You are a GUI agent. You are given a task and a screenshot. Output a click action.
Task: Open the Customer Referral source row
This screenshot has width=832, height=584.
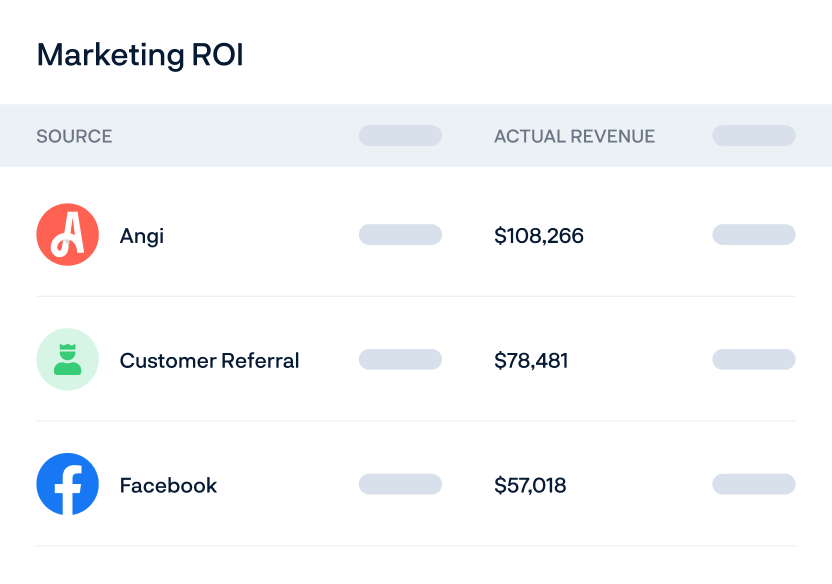coord(209,361)
